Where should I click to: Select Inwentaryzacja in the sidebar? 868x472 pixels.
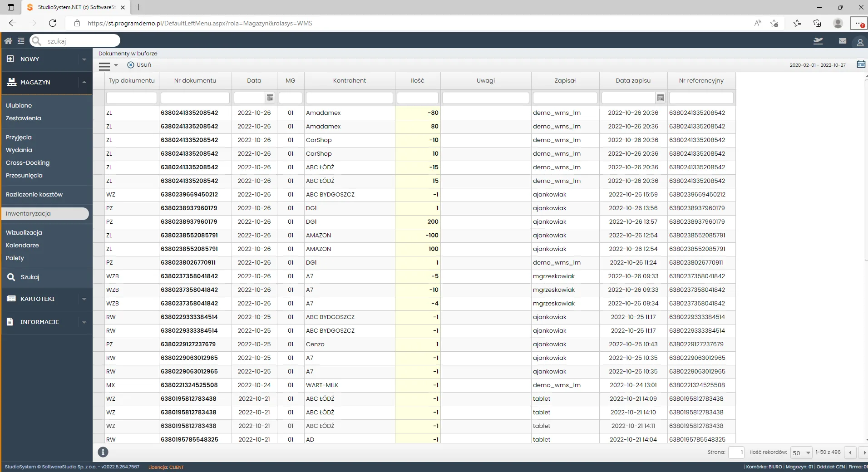pos(45,214)
